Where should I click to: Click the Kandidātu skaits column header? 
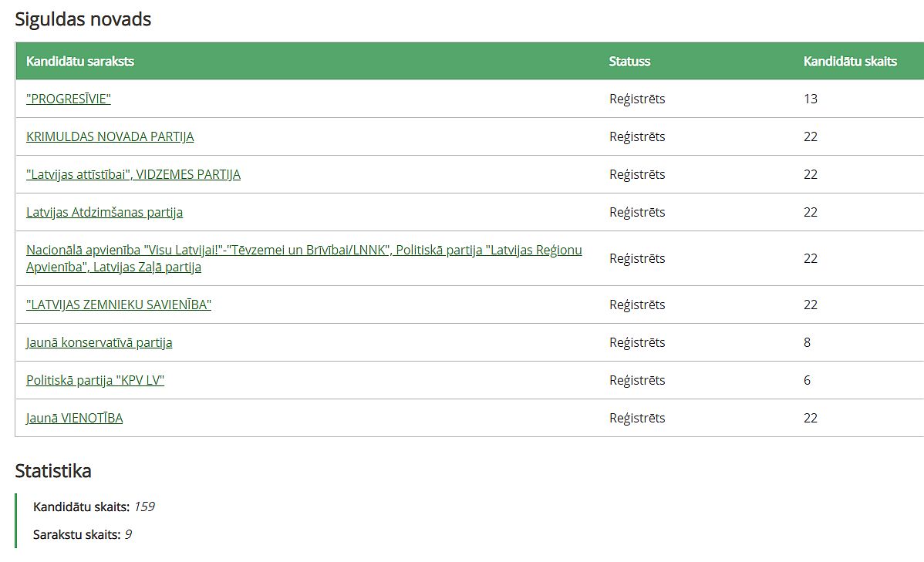pyautogui.click(x=850, y=61)
